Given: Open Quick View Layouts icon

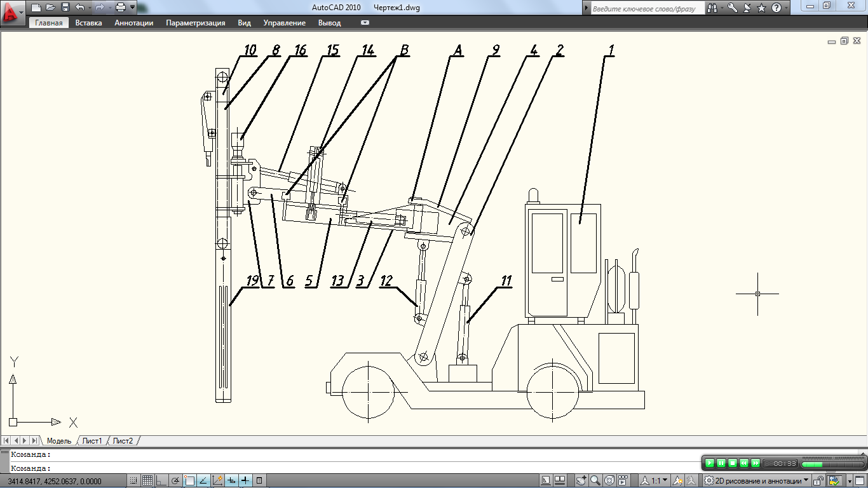Looking at the screenshot, I should click(x=560, y=480).
